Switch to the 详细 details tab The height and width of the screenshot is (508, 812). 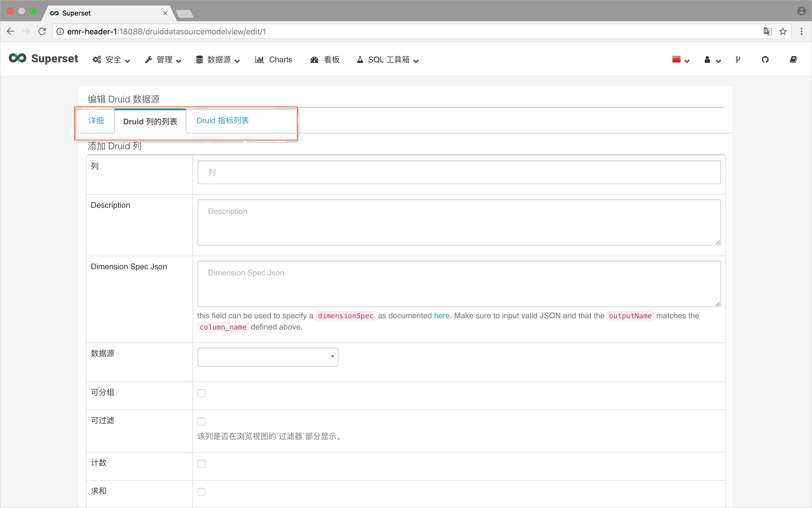[95, 121]
